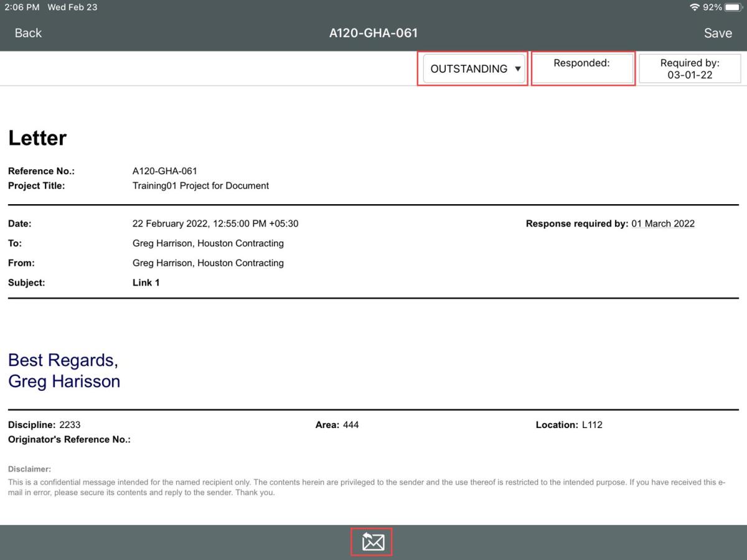Open the OUTSTANDING status dropdown
Viewport: 747px width, 560px height.
469,69
